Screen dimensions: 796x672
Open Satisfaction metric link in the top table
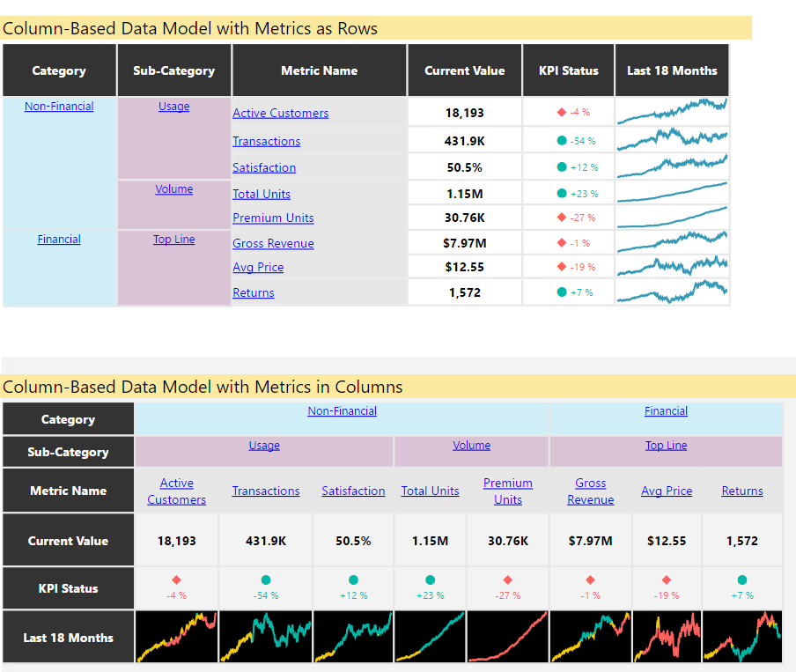264,167
